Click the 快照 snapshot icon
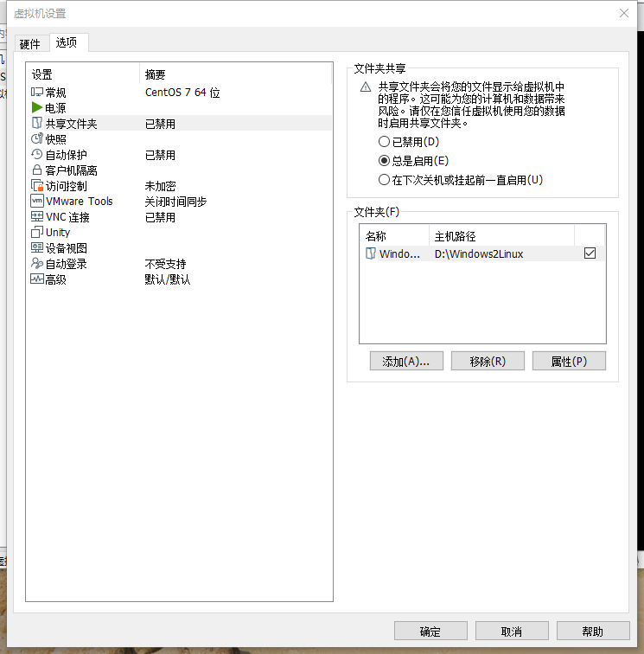The width and height of the screenshot is (644, 654). click(36, 138)
